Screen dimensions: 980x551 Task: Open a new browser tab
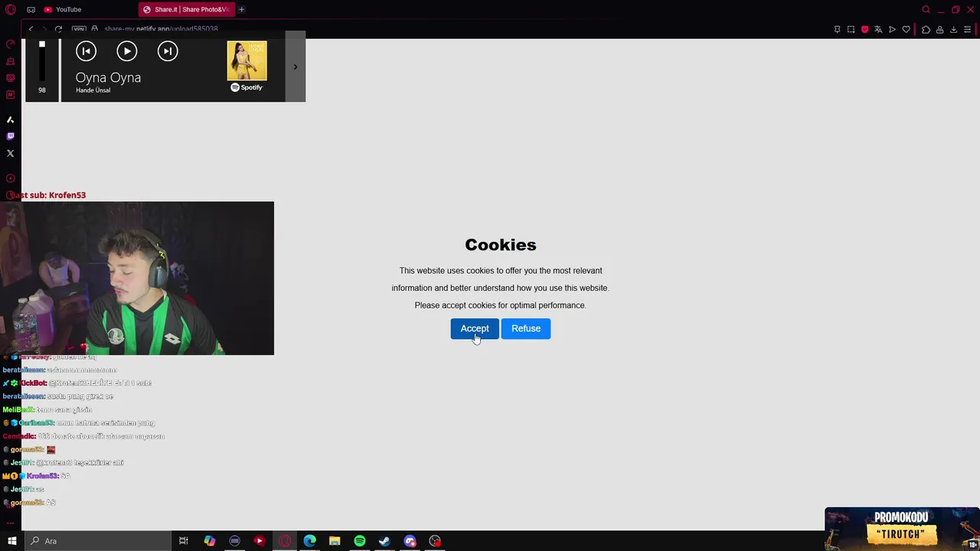tap(241, 9)
